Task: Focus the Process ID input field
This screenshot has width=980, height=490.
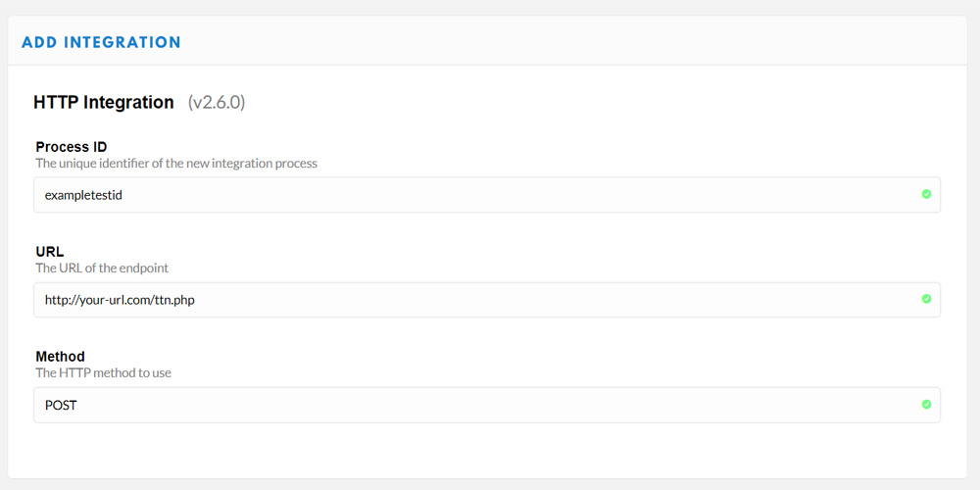Action: pyautogui.click(x=487, y=194)
